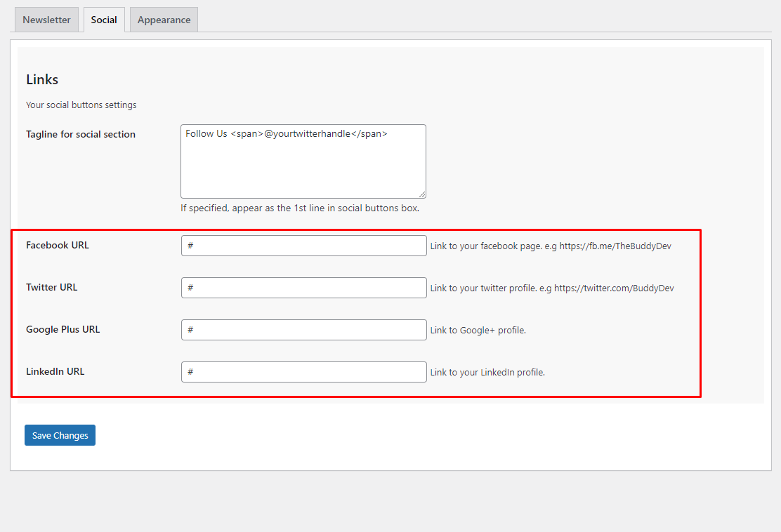The width and height of the screenshot is (781, 532).
Task: Click the Twitter URL label
Action: click(x=51, y=287)
